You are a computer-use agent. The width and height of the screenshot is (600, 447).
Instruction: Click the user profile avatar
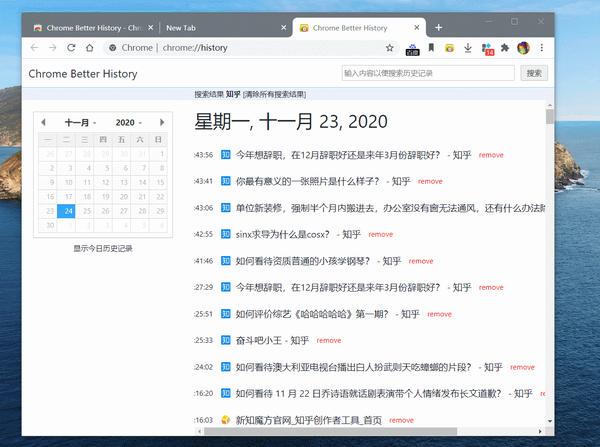(523, 48)
